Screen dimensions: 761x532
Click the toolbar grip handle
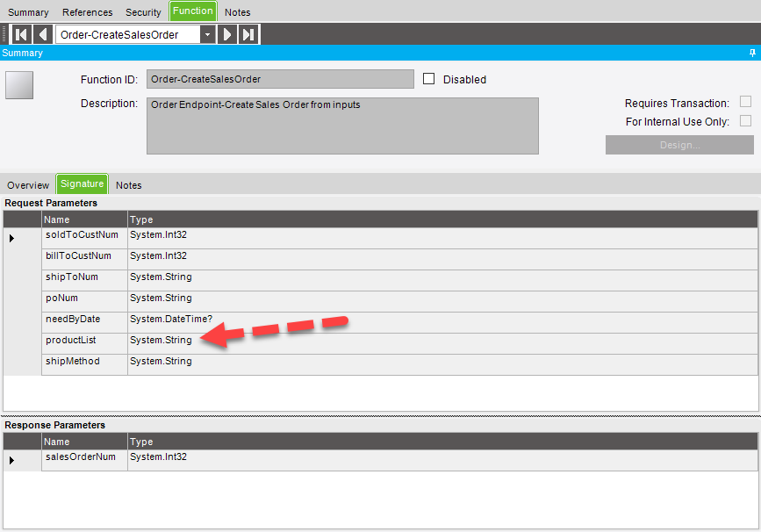4,34
